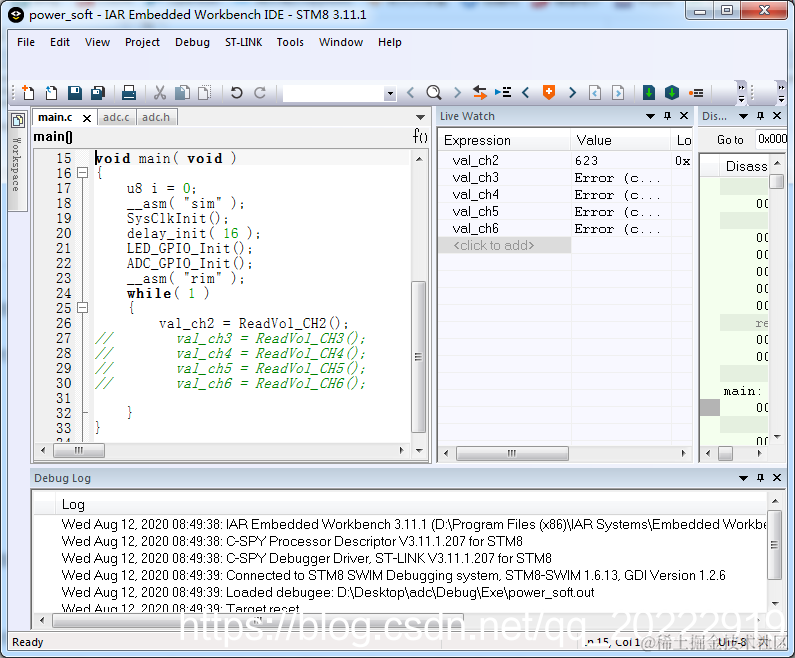Pin the Live Watch panel
This screenshot has height=658, width=795.
667,116
